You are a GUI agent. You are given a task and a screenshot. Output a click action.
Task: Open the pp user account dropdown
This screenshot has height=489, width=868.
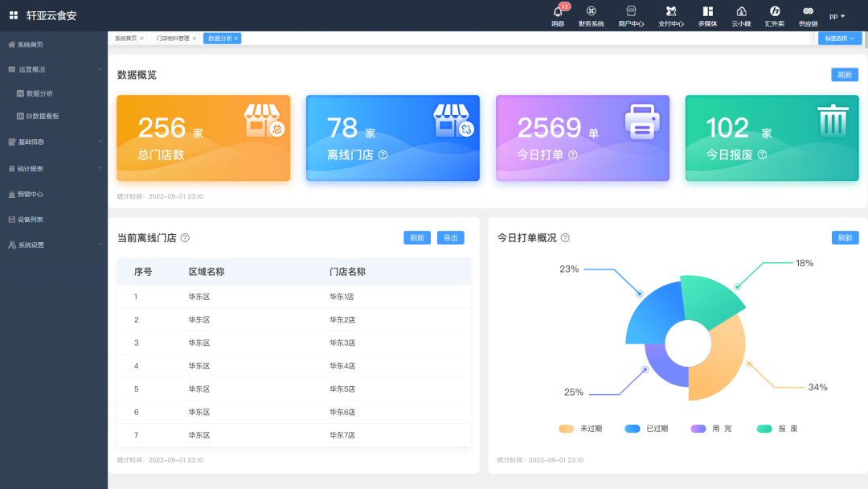tap(837, 16)
